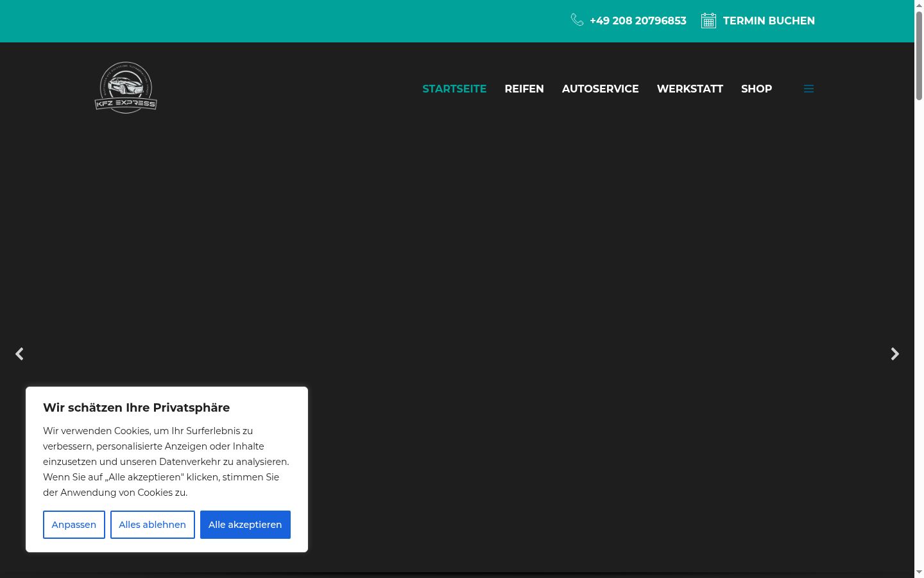Call the number +49 208 20796853
The width and height of the screenshot is (924, 578).
click(638, 21)
